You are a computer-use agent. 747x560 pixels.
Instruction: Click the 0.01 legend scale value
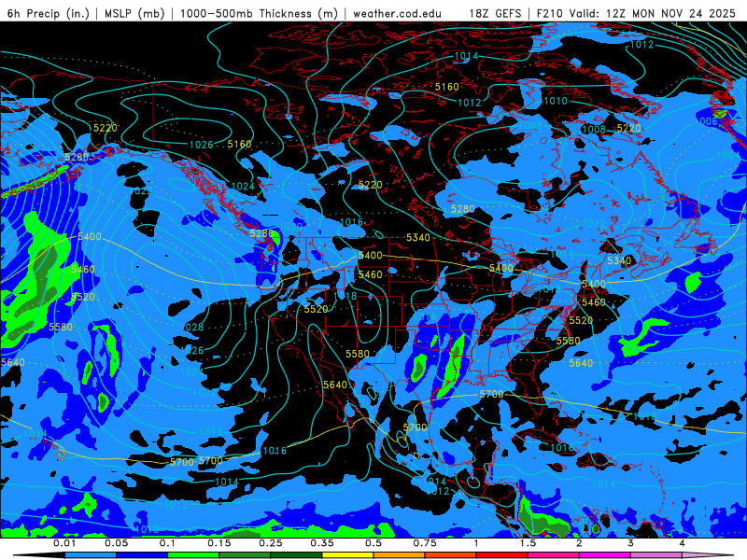(64, 543)
